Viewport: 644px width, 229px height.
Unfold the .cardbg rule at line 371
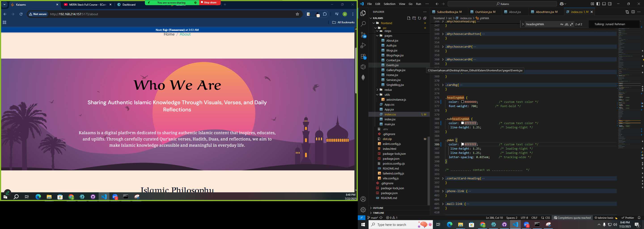(x=443, y=85)
